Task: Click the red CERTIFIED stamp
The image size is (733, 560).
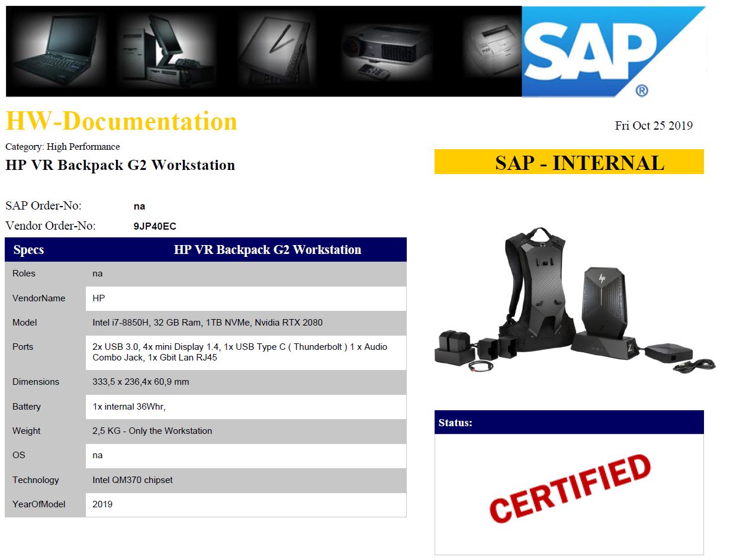Action: click(570, 488)
